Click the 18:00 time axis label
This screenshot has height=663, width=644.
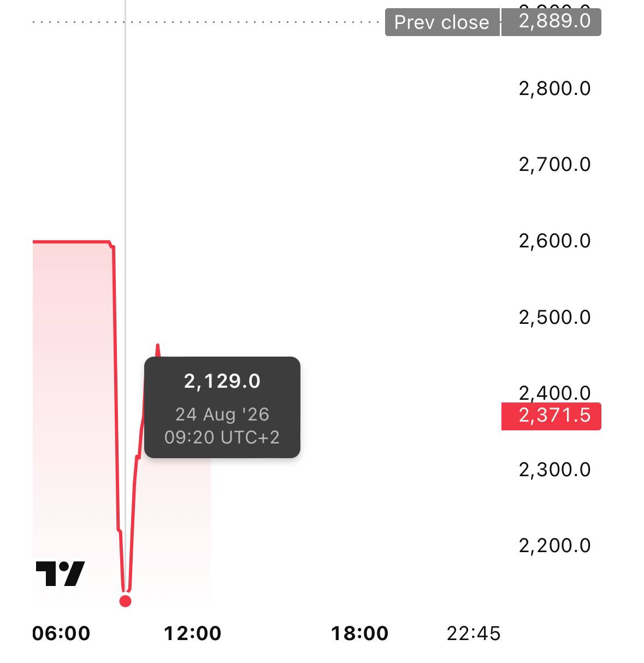360,634
